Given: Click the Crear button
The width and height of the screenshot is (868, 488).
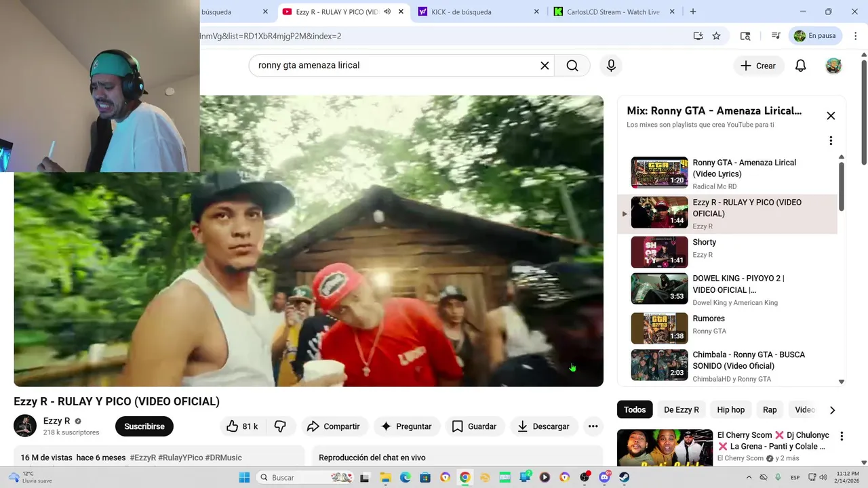Looking at the screenshot, I should point(758,66).
